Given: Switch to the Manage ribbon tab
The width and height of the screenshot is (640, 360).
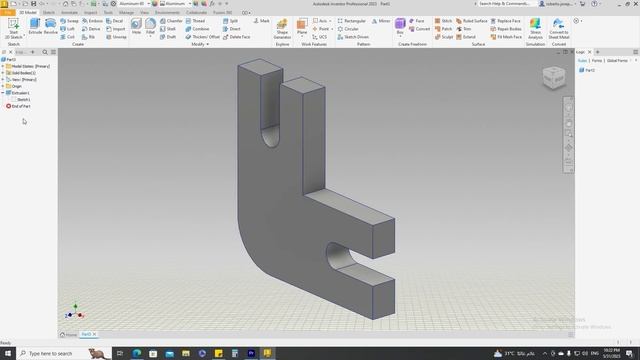Looking at the screenshot, I should point(126,13).
